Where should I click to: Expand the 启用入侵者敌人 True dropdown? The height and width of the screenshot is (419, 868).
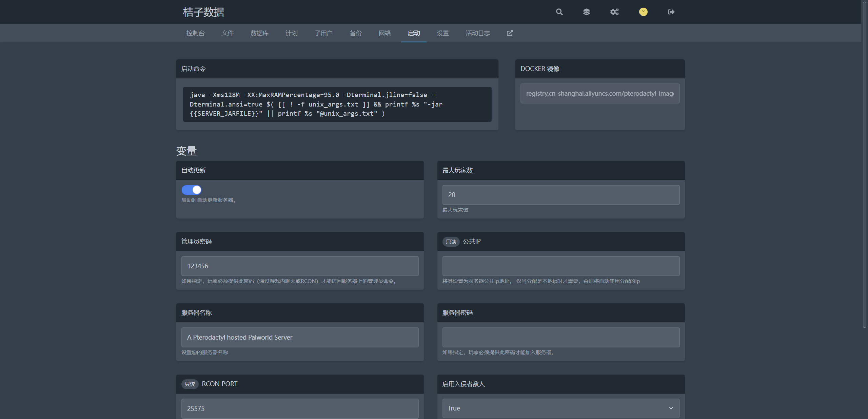(561, 408)
